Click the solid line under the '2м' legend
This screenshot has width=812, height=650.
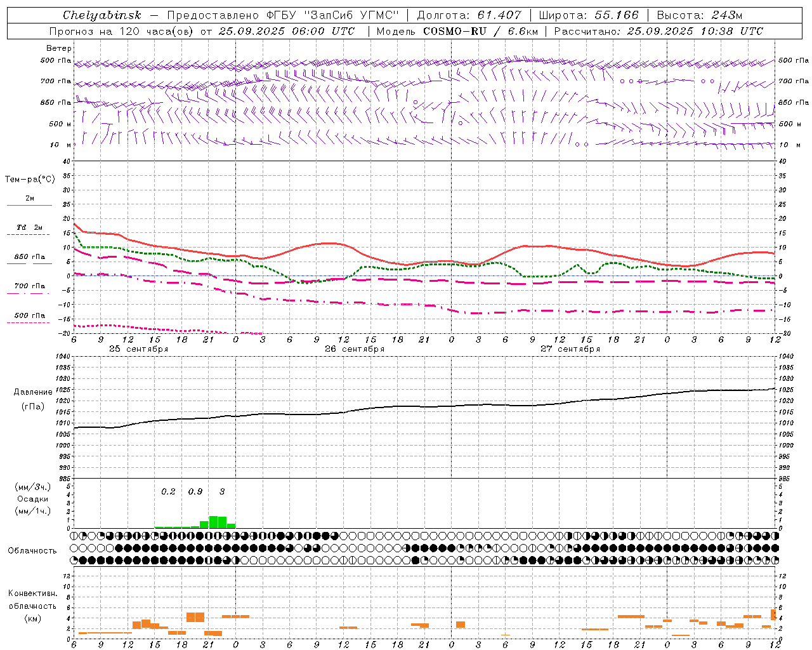tap(29, 205)
